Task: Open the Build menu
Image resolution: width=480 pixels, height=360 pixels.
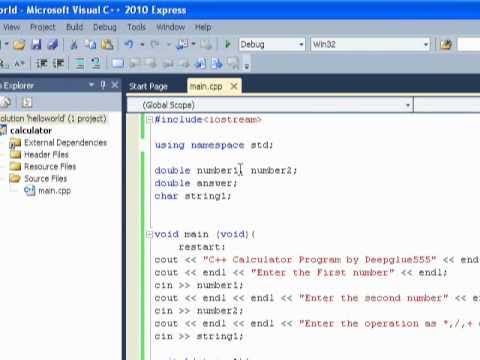Action: [x=74, y=27]
